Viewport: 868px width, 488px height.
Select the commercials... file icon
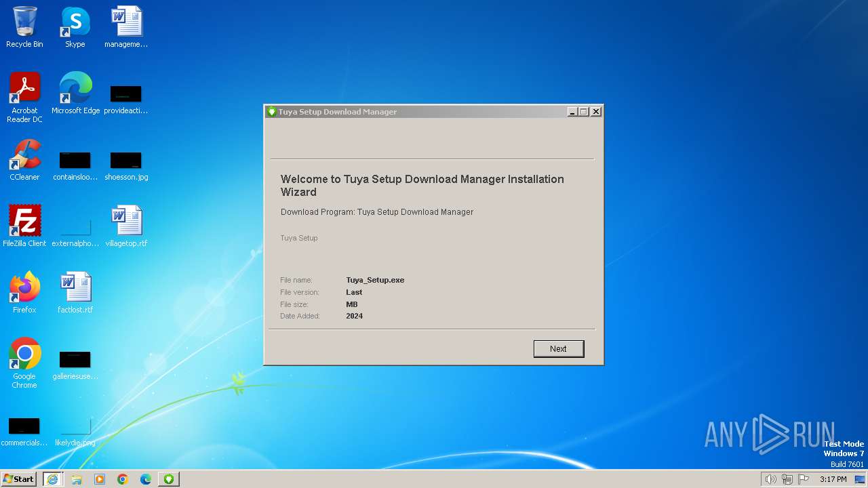[x=24, y=431]
